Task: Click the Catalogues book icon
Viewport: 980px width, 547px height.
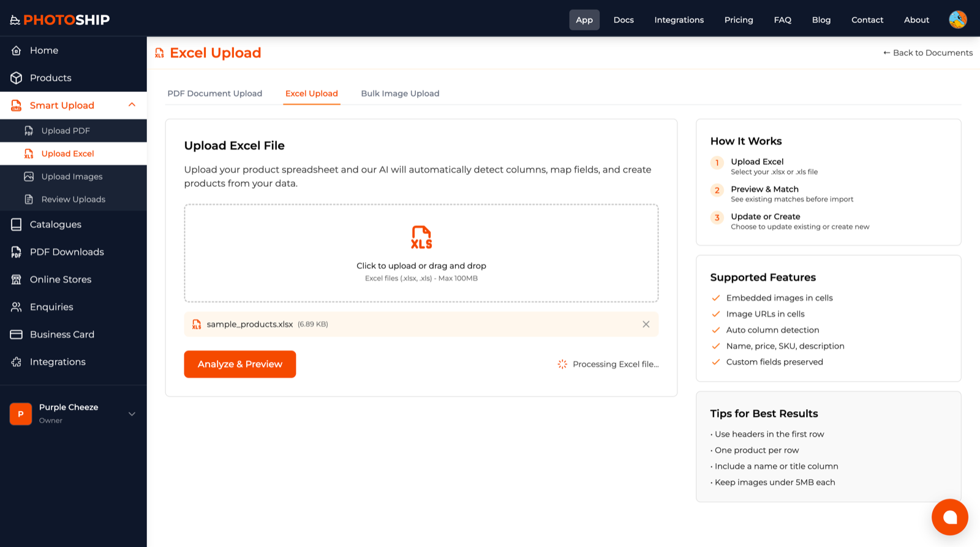Action: pyautogui.click(x=17, y=224)
